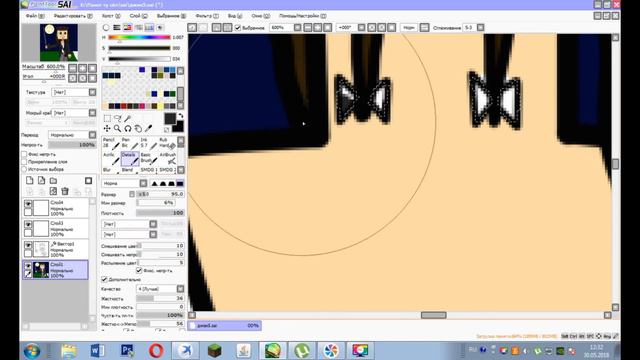This screenshot has height=360, width=640.
Task: Hide the Вектор1 layer eye icon
Action: tap(28, 245)
